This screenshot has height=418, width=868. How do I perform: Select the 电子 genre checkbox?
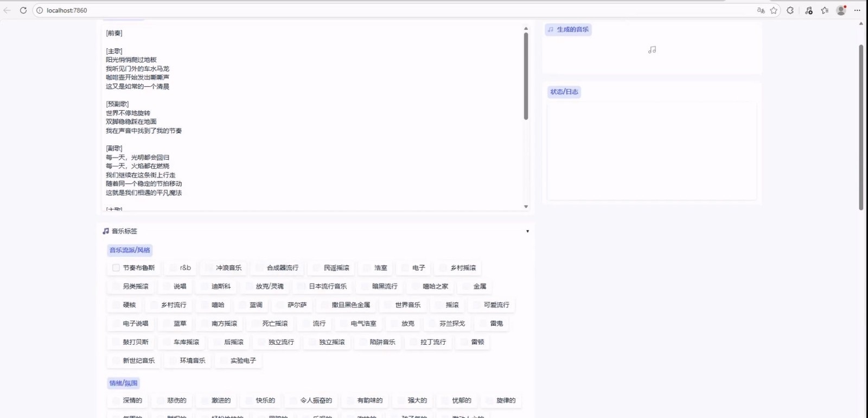click(405, 268)
